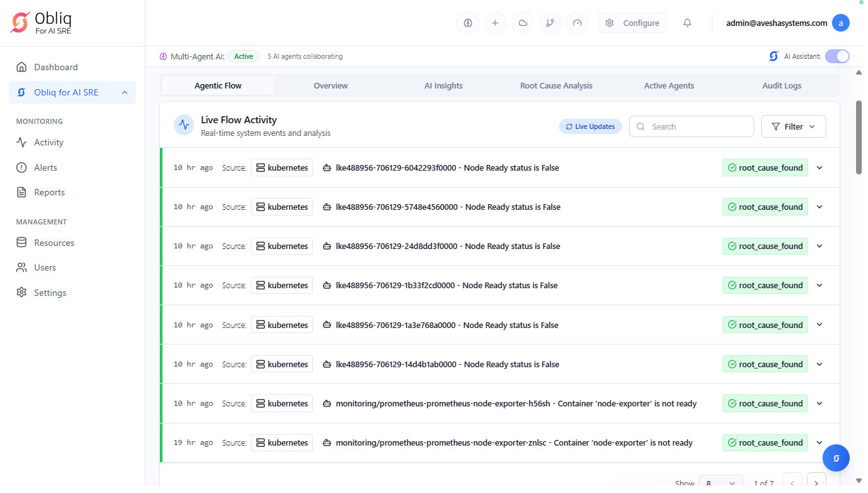Click kubernetes source tag on 5748e4560000 row

282,207
